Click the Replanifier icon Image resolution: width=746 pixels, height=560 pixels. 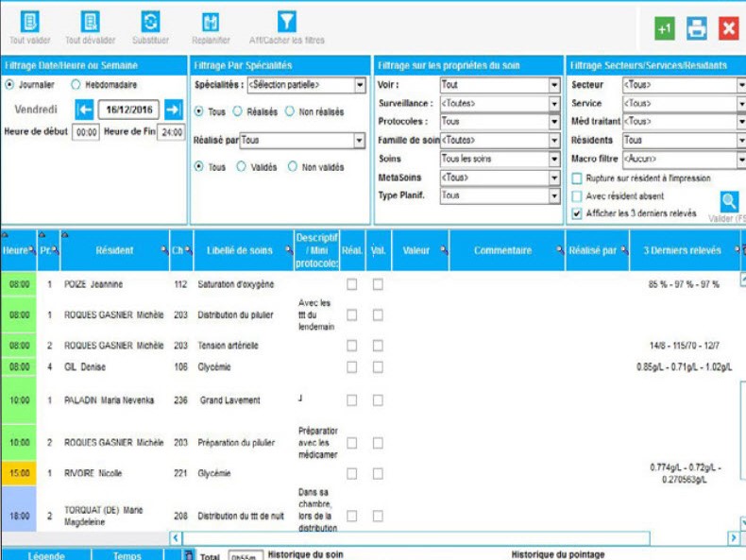coord(211,23)
